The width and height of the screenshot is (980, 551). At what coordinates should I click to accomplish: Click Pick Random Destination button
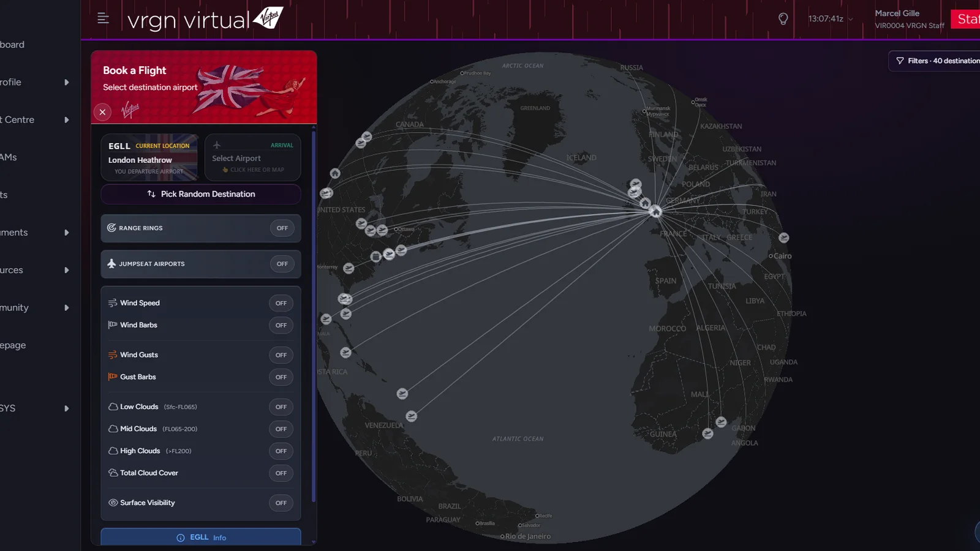coord(201,194)
